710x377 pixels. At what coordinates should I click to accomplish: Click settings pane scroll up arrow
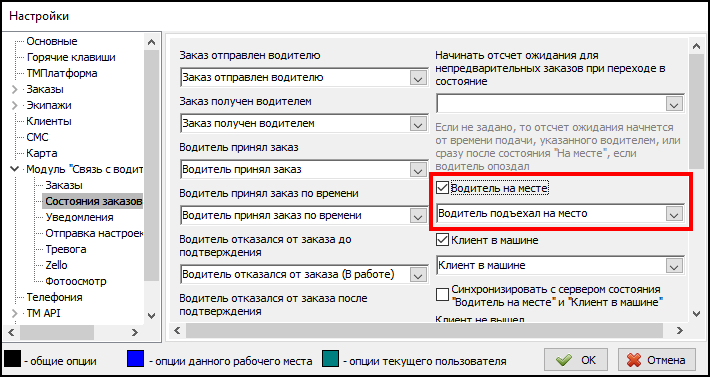coord(696,45)
